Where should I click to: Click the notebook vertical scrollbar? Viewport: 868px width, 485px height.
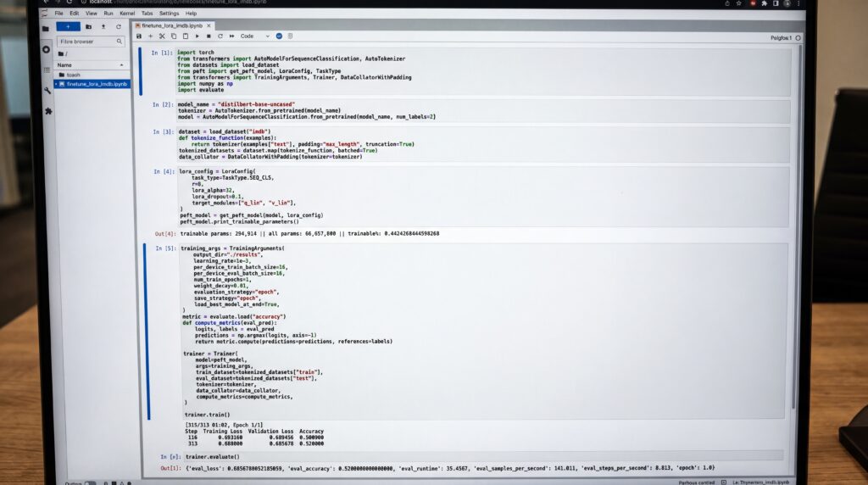click(x=798, y=227)
